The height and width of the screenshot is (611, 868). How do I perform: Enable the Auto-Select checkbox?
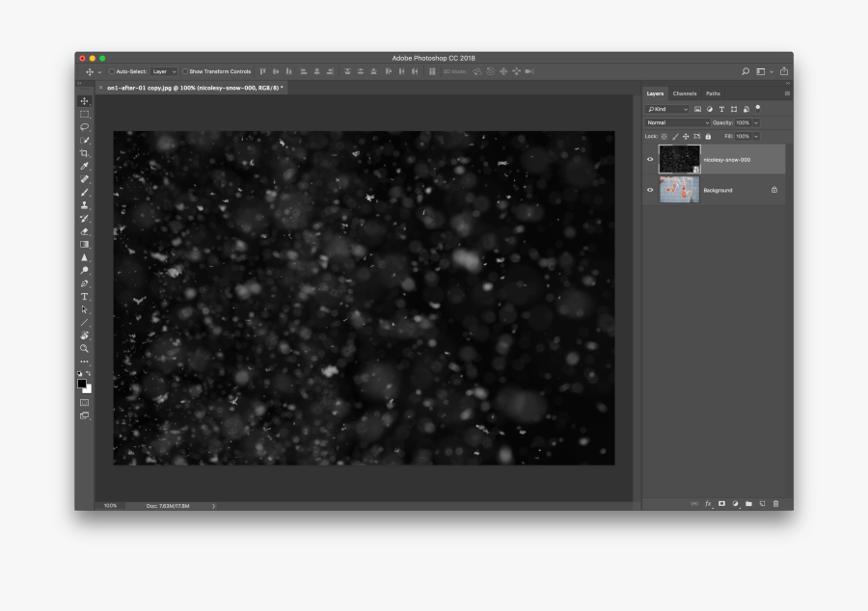[x=111, y=70]
